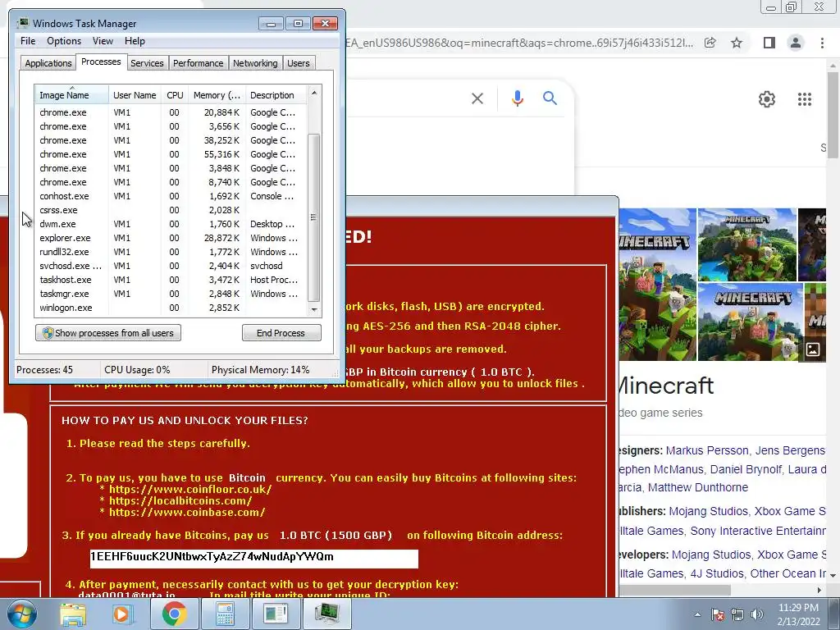Click the Google search magnifier icon
Image resolution: width=840 pixels, height=630 pixels.
550,98
